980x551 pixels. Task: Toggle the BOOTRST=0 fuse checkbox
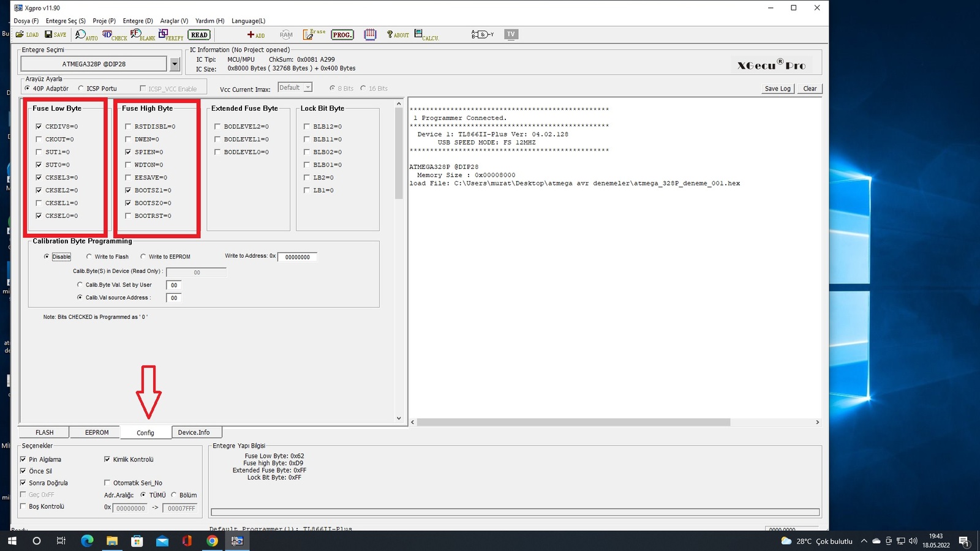pyautogui.click(x=128, y=216)
